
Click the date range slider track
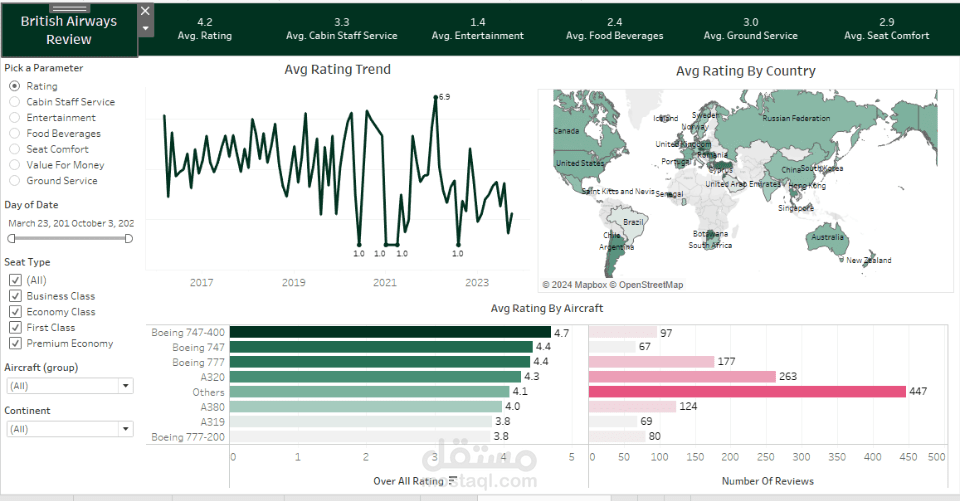[70, 238]
